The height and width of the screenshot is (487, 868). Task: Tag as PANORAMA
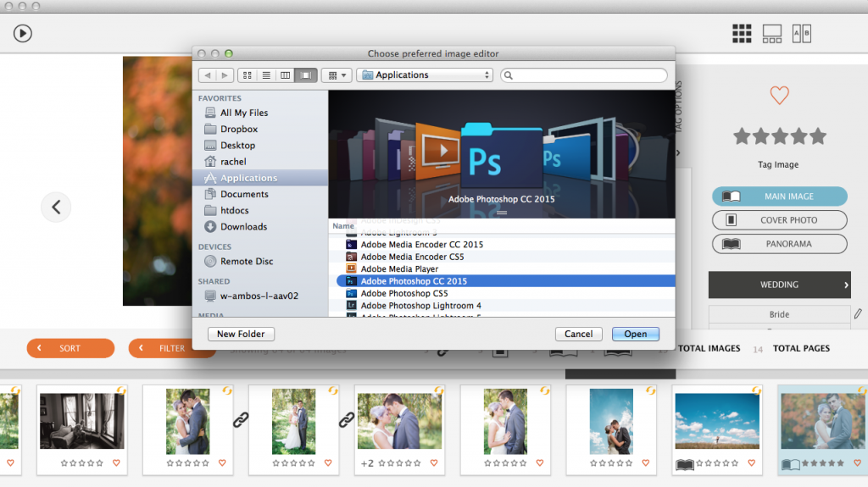point(780,244)
